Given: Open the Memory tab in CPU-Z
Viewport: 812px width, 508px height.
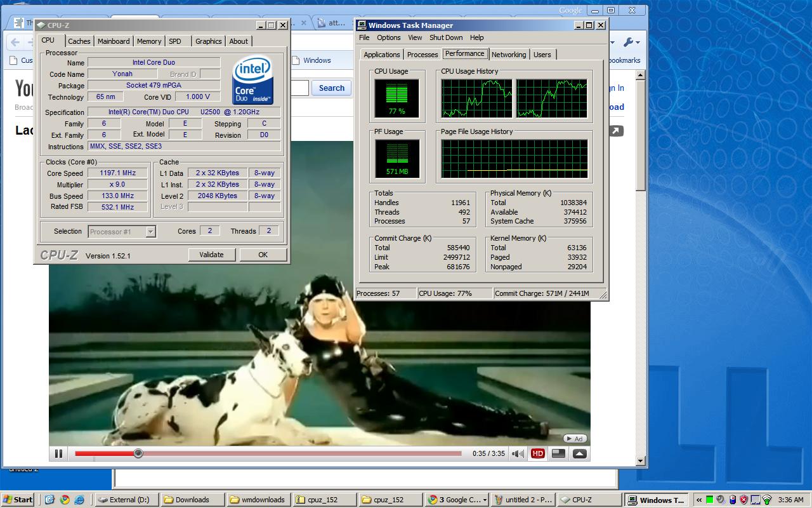Looking at the screenshot, I should (149, 41).
